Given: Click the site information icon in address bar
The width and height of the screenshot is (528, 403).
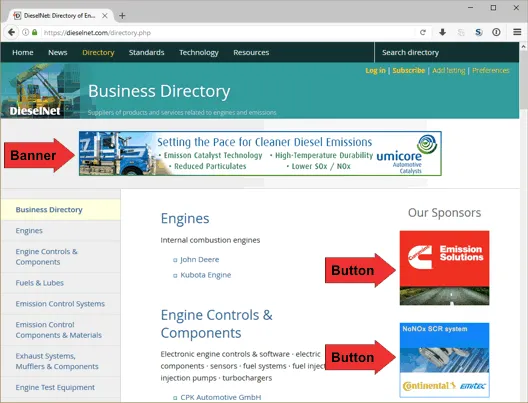Looking at the screenshot, I should click(x=25, y=32).
